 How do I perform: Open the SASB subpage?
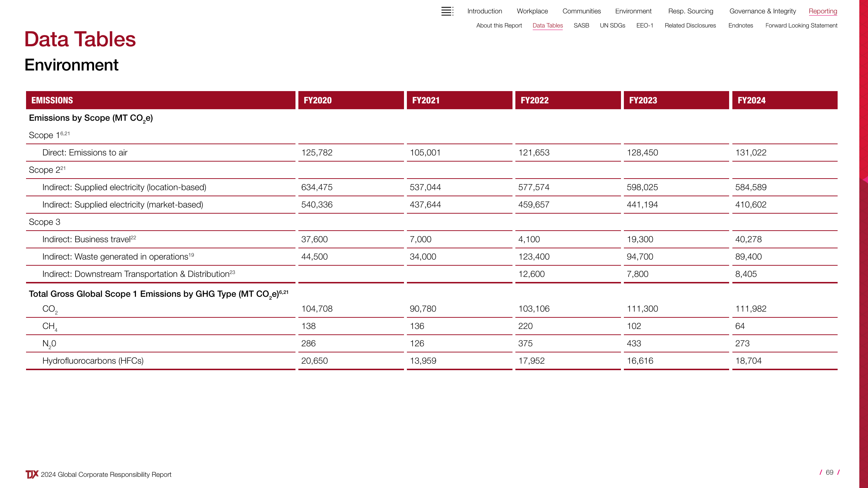point(581,25)
